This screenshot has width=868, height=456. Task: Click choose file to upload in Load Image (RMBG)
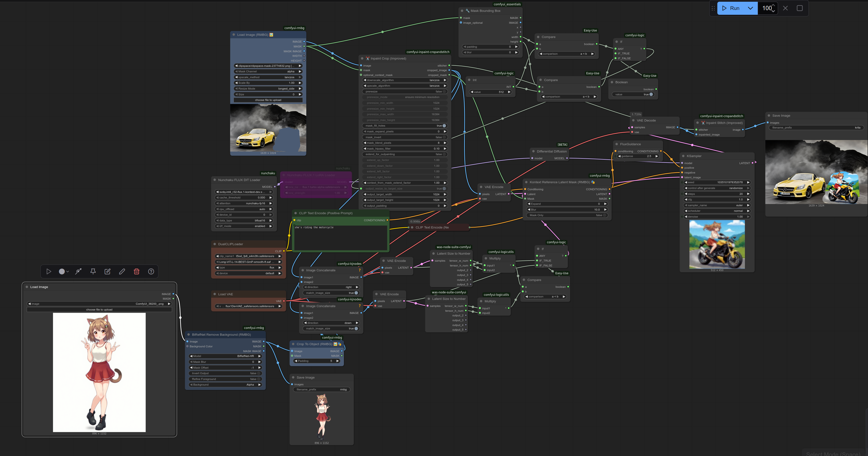click(x=268, y=100)
